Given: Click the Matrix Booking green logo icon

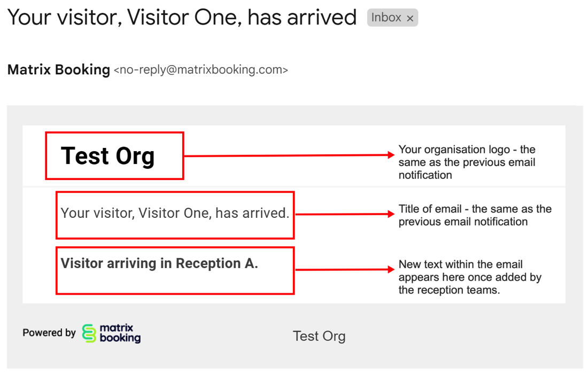Looking at the screenshot, I should tap(89, 333).
